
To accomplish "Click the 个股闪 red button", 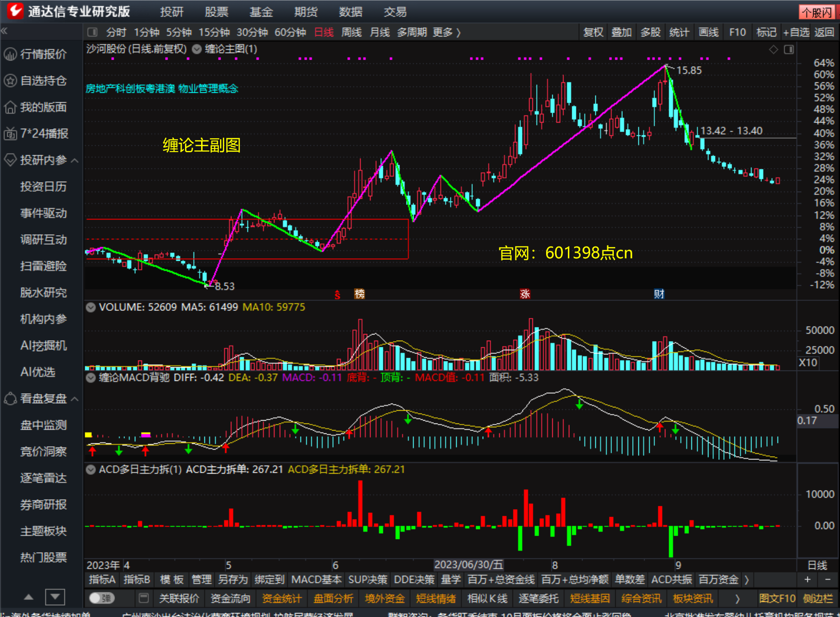I will [x=817, y=12].
